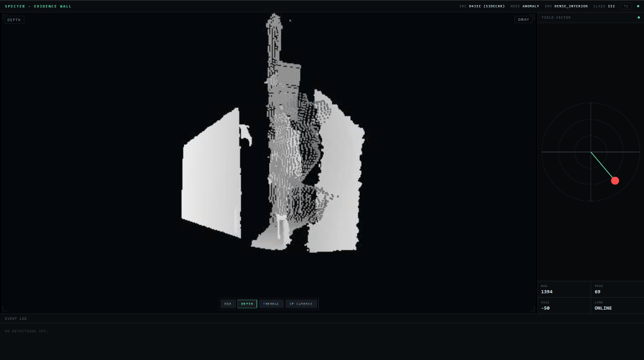Screen dimensions: 644x360
Task: Click the ENV value DENSE_INTERIOR
Action: [x=571, y=6]
